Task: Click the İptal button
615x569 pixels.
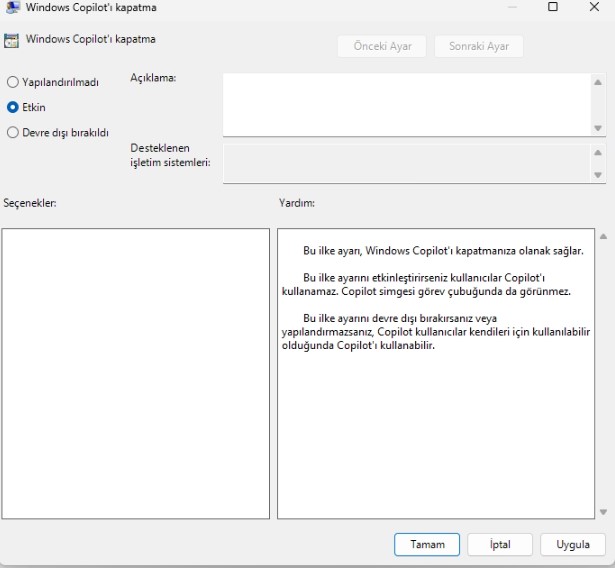Action: 500,544
